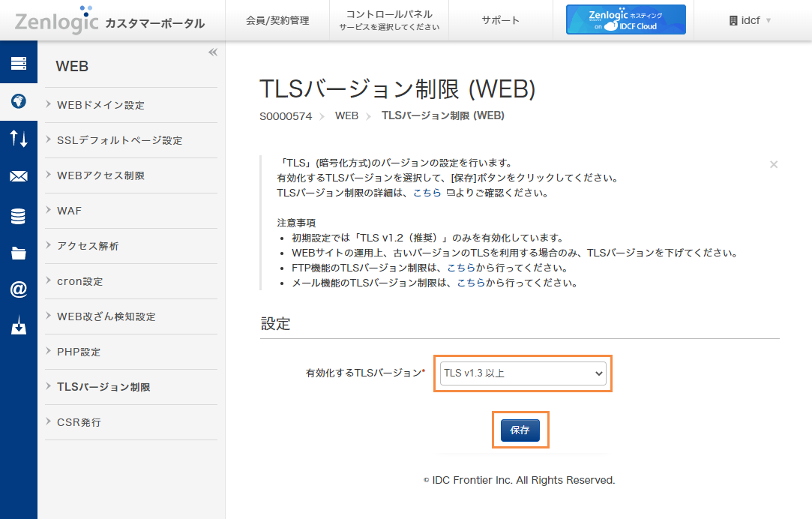Click the Zenlogic customer portal logo
This screenshot has width=812, height=519.
pyautogui.click(x=109, y=21)
